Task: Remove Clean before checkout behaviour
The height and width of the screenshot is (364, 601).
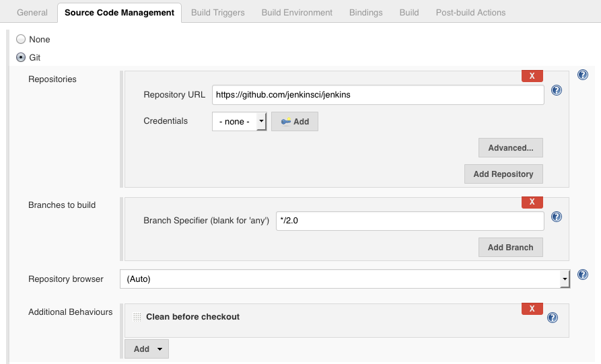Action: tap(532, 309)
